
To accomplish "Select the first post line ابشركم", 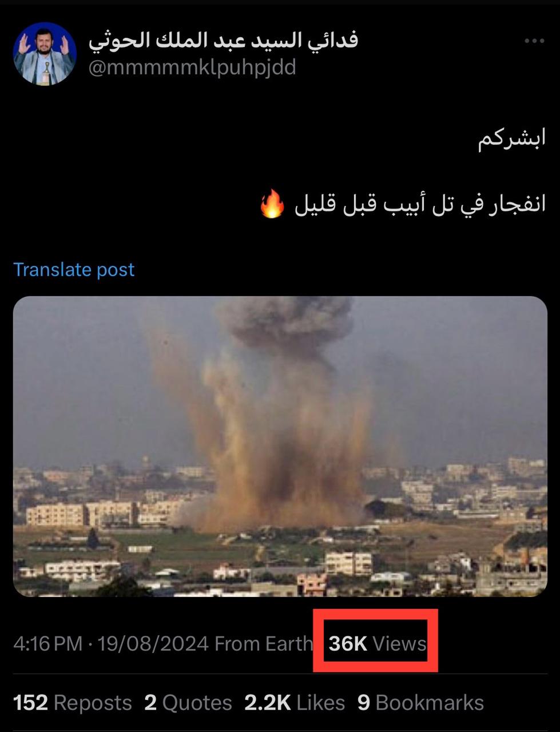I will coord(512,138).
